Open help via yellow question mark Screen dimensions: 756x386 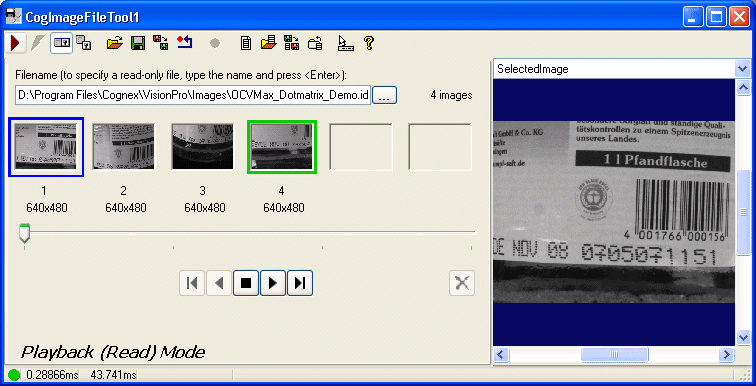pos(369,43)
